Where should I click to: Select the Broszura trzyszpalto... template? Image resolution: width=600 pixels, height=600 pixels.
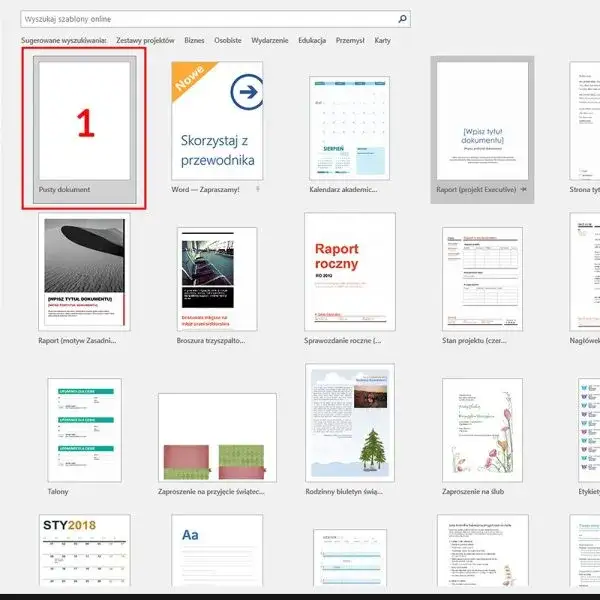217,279
